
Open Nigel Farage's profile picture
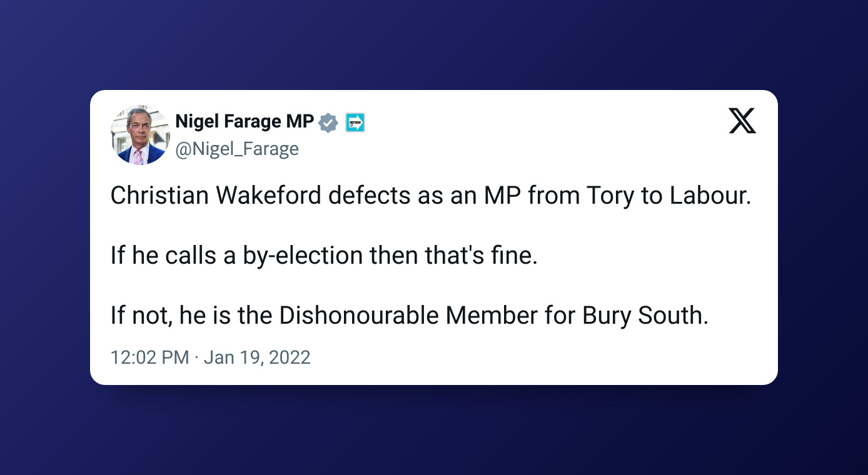click(x=141, y=135)
